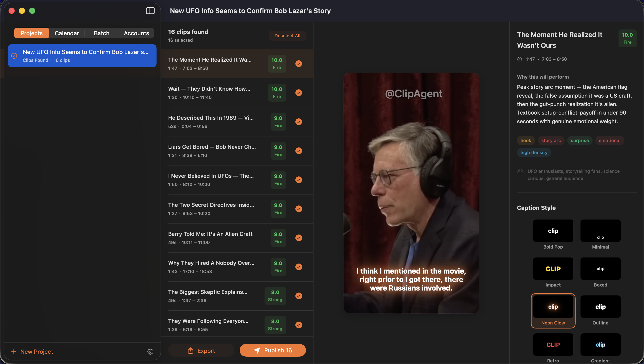Select the Retro caption style
Screen dimensions: 644x364
(553, 345)
